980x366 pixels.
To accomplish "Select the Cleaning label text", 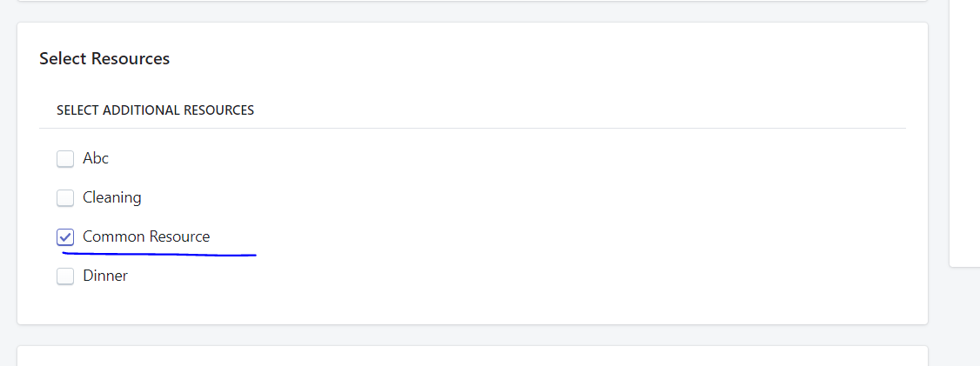I will pyautogui.click(x=112, y=198).
